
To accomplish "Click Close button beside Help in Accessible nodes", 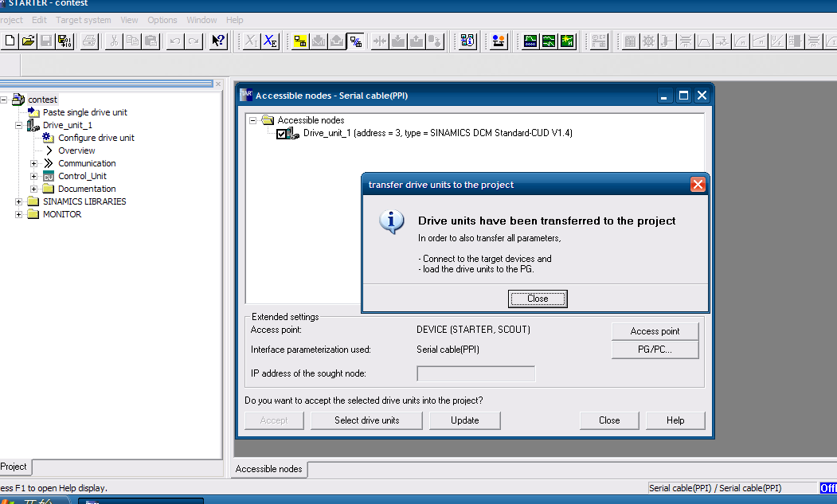I will click(609, 420).
